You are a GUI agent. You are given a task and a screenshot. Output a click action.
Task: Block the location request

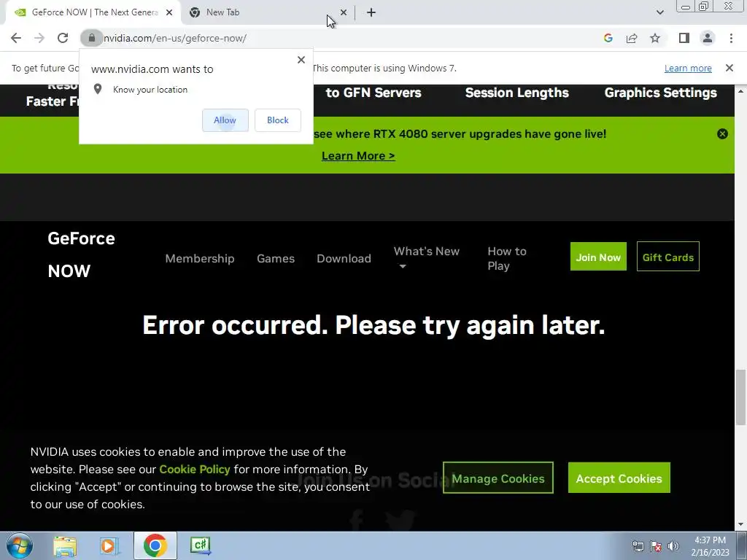coord(278,120)
